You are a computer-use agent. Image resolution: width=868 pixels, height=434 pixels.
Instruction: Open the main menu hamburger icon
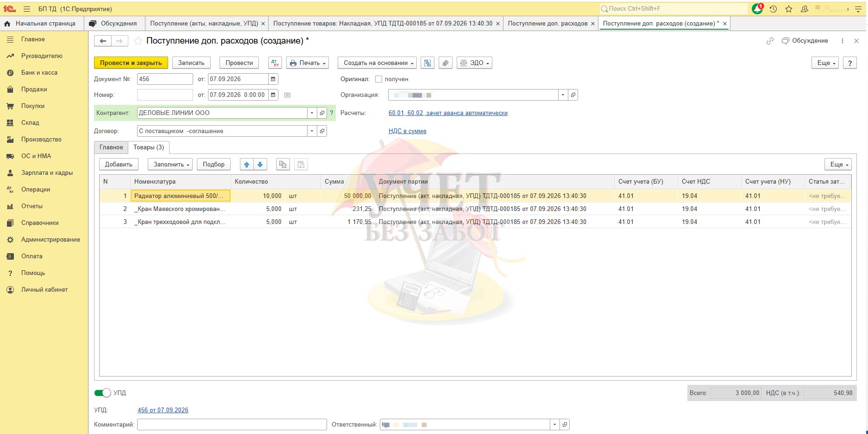tap(26, 9)
